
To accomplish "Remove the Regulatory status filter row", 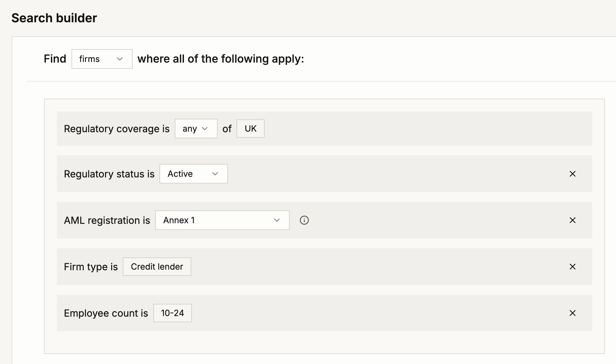I will coord(573,174).
